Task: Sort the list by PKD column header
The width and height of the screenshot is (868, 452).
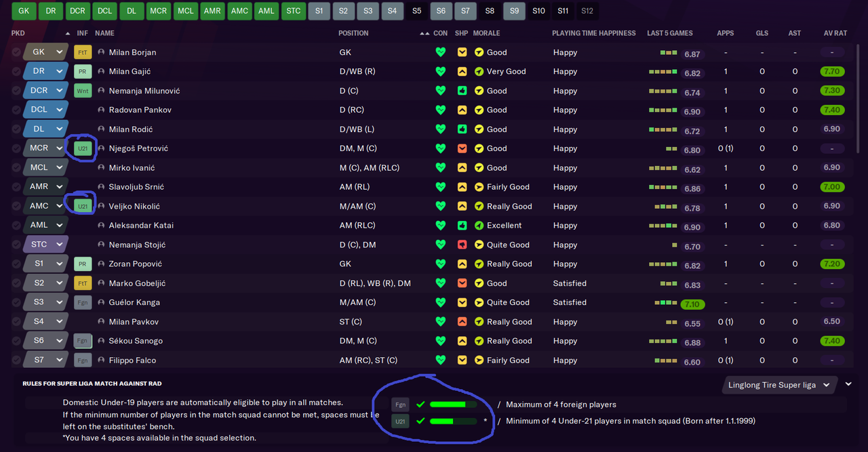Action: pyautogui.click(x=18, y=33)
